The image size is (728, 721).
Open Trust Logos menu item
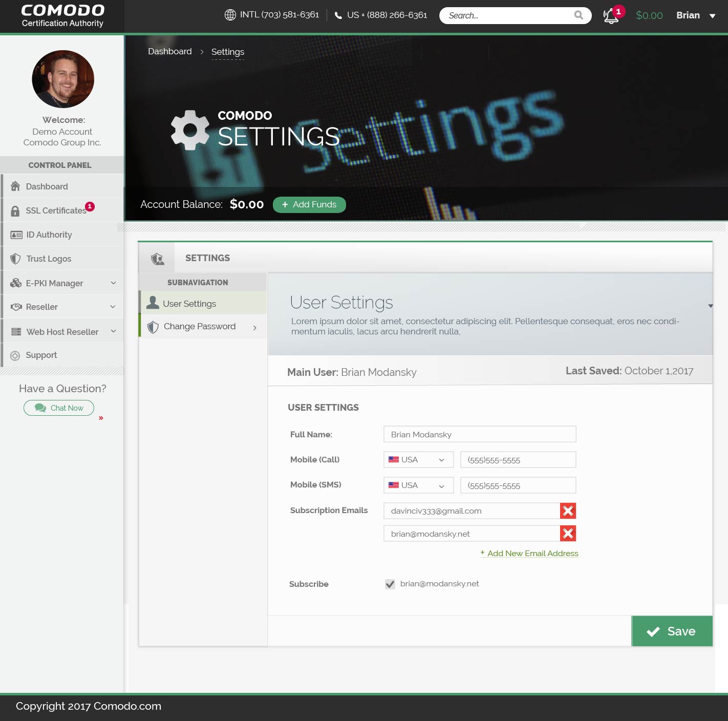click(62, 259)
